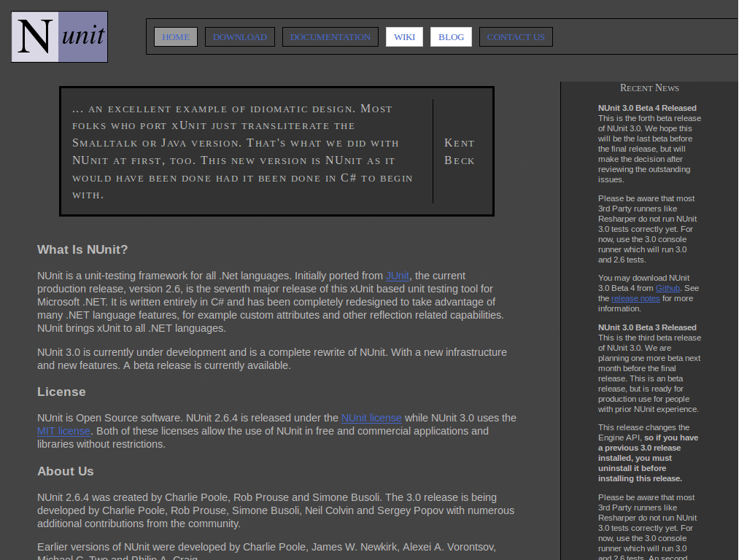Select 'NUnit 3.0 Beta 4 Released' headline

click(x=648, y=108)
